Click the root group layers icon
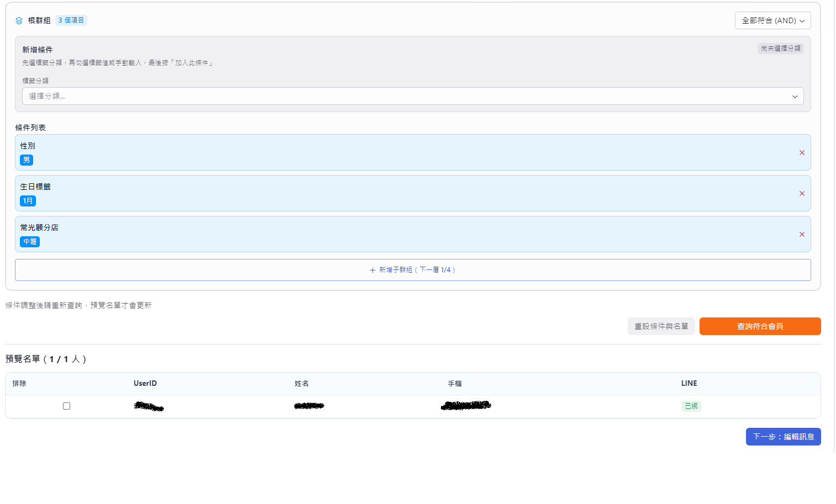The image size is (836, 504). coord(19,20)
